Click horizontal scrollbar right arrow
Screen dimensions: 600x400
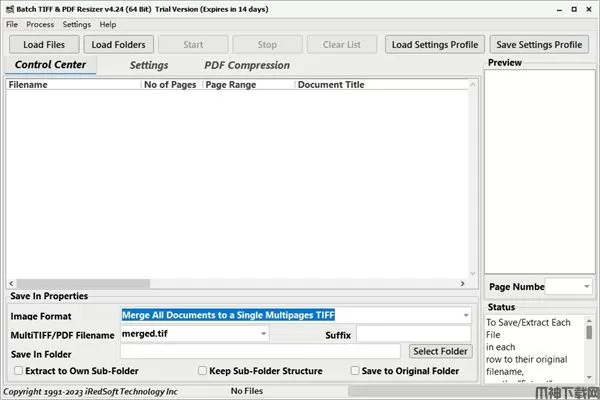pyautogui.click(x=463, y=284)
